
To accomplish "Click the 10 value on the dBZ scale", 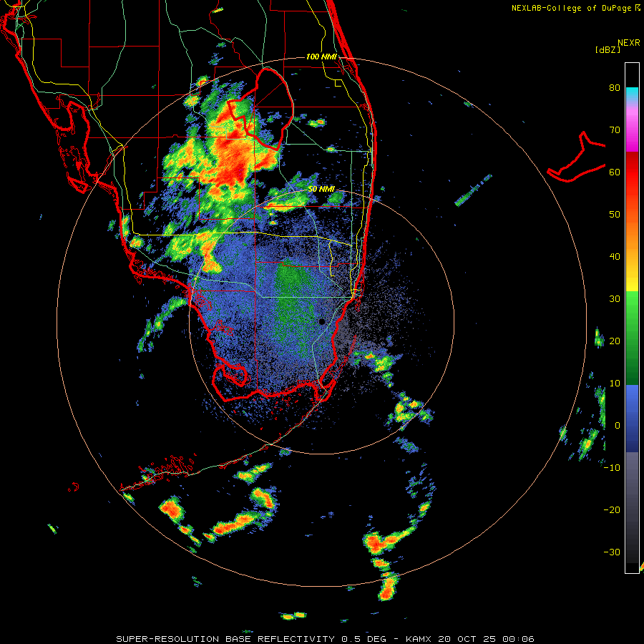I will pyautogui.click(x=615, y=384).
